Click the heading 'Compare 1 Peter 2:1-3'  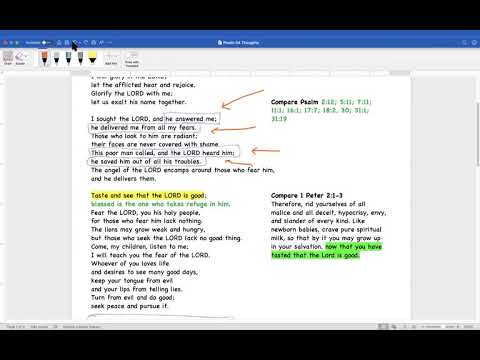click(306, 195)
